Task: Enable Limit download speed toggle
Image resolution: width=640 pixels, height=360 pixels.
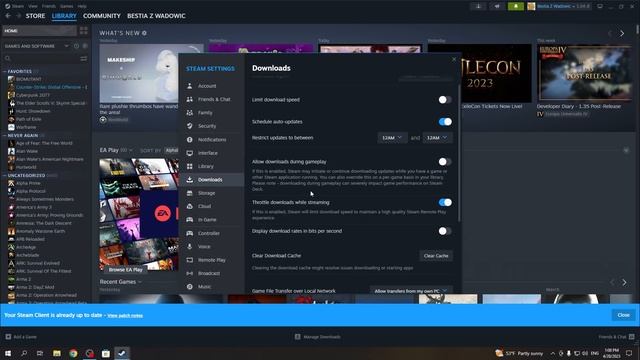Action: tap(444, 100)
